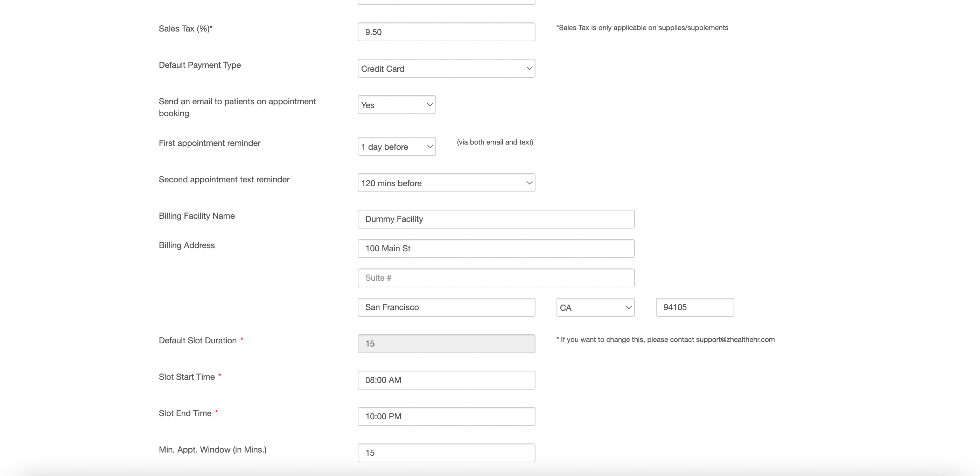Open the Default Payment Type dropdown
This screenshot has height=476, width=980.
(446, 69)
